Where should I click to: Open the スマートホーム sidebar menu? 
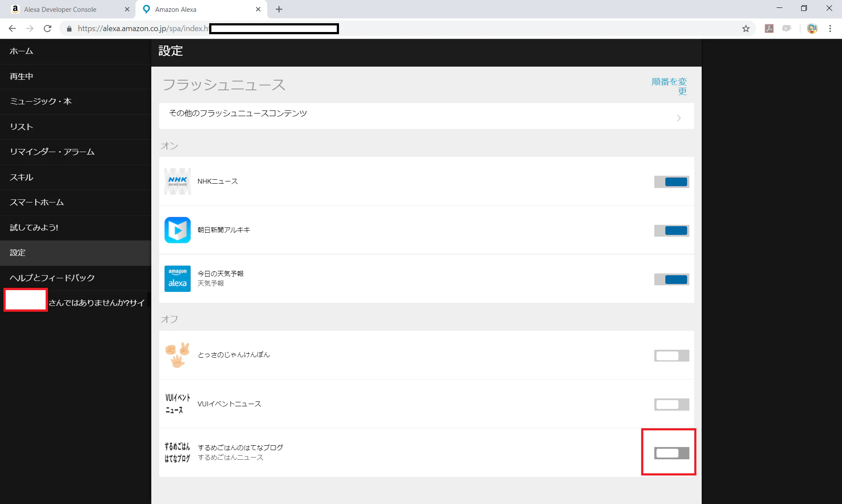pyautogui.click(x=75, y=202)
